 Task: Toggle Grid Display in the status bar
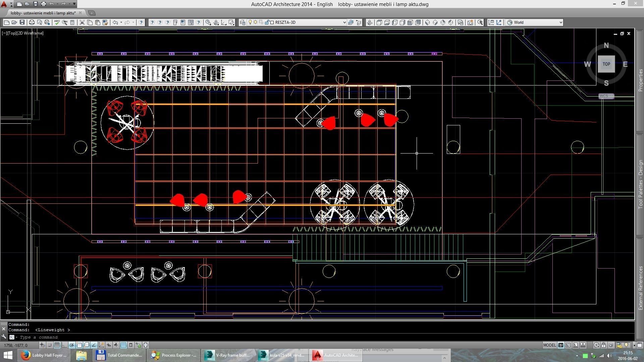pos(57,345)
